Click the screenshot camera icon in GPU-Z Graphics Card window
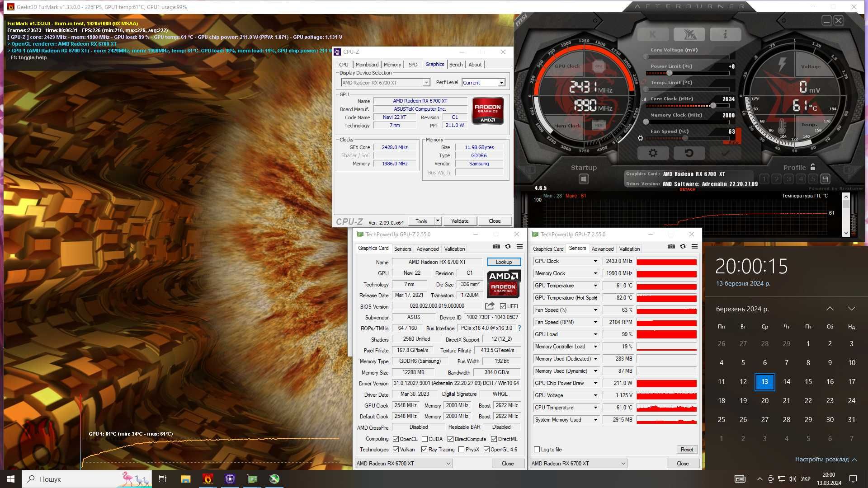 pyautogui.click(x=496, y=246)
